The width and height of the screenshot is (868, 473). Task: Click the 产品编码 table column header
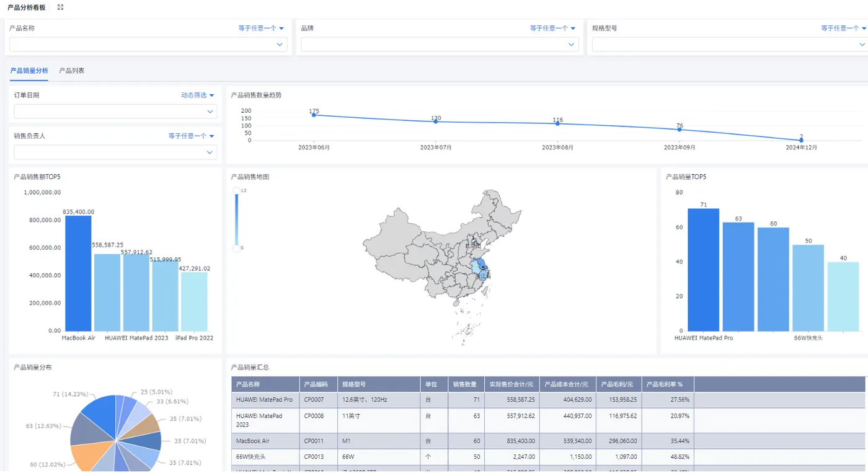click(318, 384)
